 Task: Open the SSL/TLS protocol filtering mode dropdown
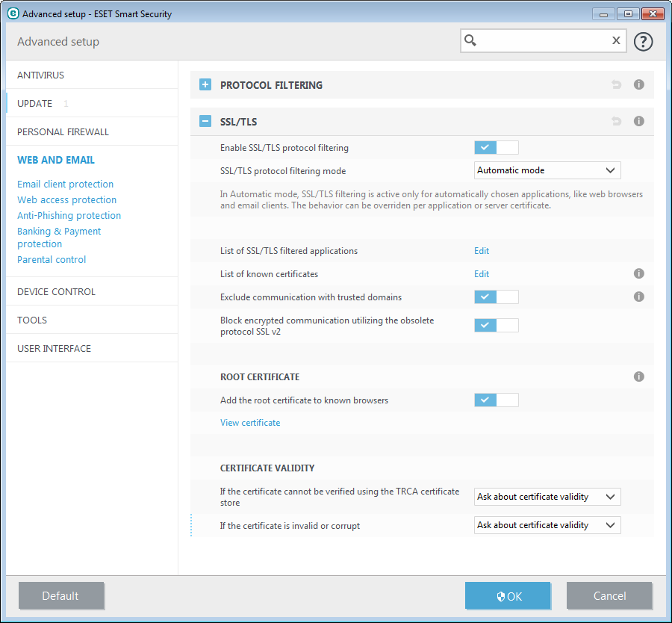pos(547,170)
